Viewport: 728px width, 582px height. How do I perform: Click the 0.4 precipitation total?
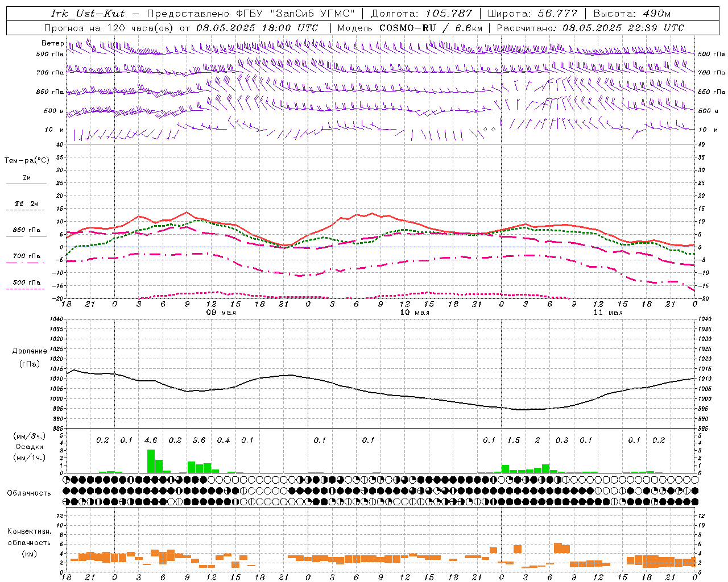coord(224,440)
